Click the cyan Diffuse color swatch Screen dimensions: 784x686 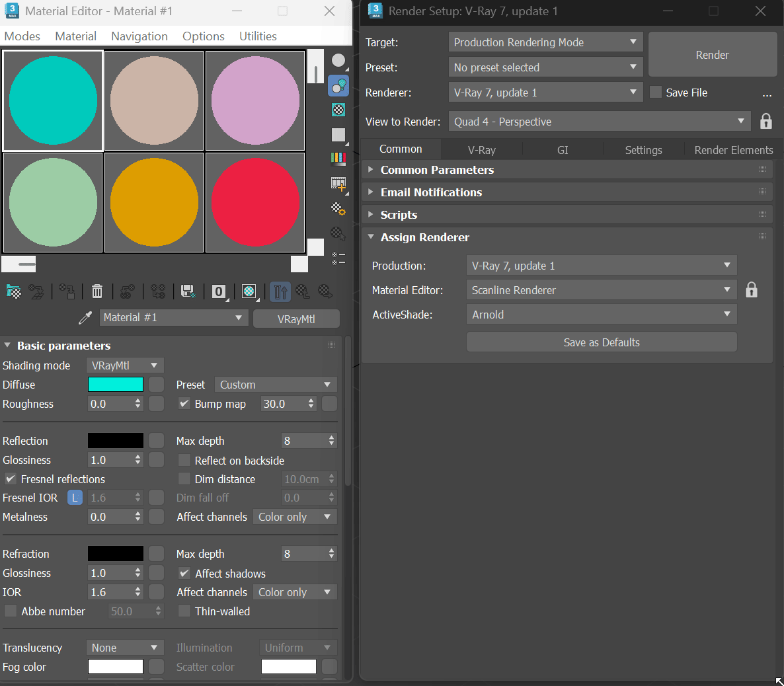(x=116, y=385)
